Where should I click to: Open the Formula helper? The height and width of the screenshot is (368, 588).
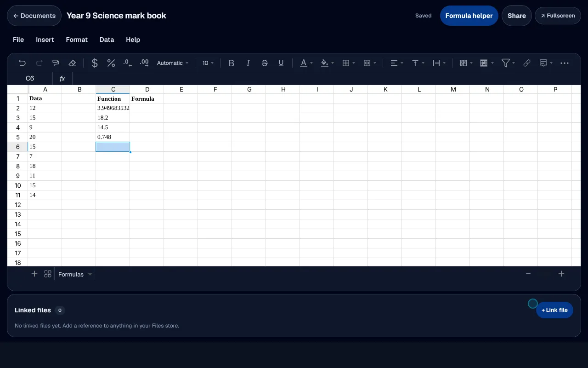coord(469,16)
